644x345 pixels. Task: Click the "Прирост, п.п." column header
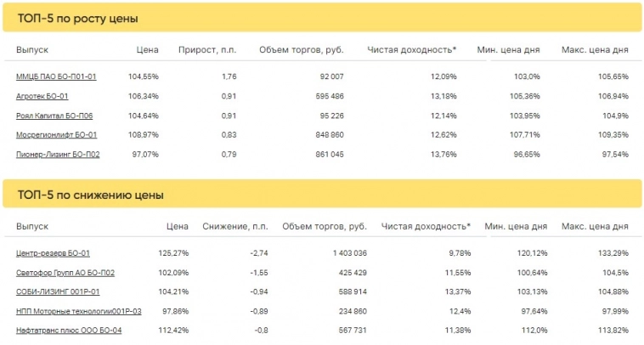[207, 50]
